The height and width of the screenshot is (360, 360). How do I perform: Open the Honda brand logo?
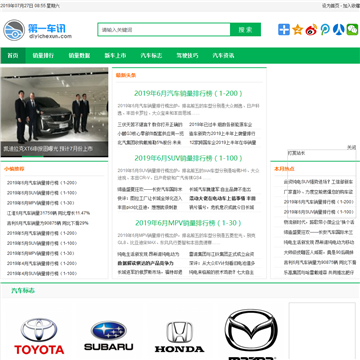(x=179, y=337)
